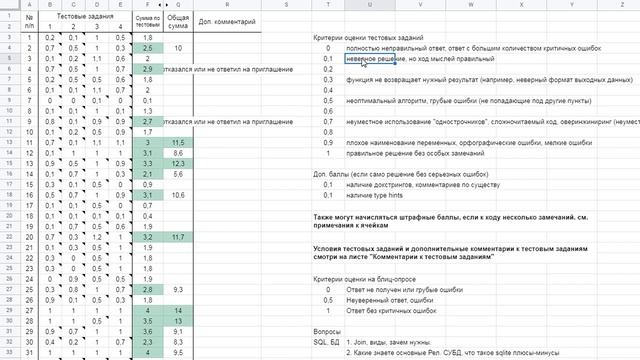Select the cell with total 5,6
Viewport: 640px width, 360px height.
(178, 174)
